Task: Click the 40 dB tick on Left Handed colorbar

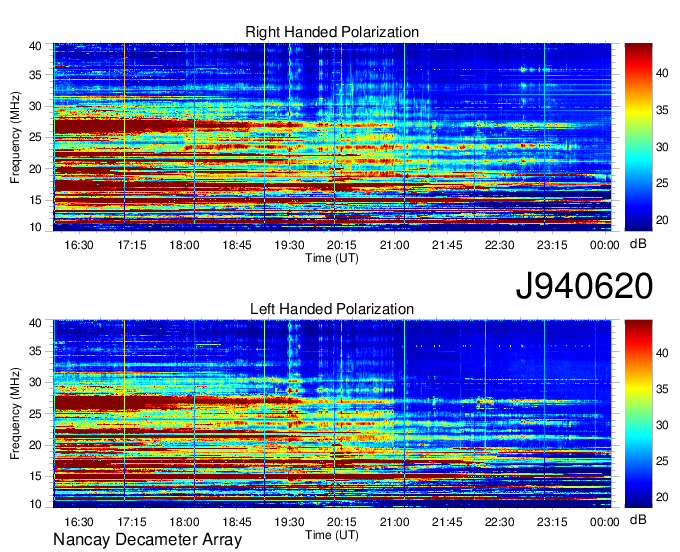Action: [x=662, y=353]
